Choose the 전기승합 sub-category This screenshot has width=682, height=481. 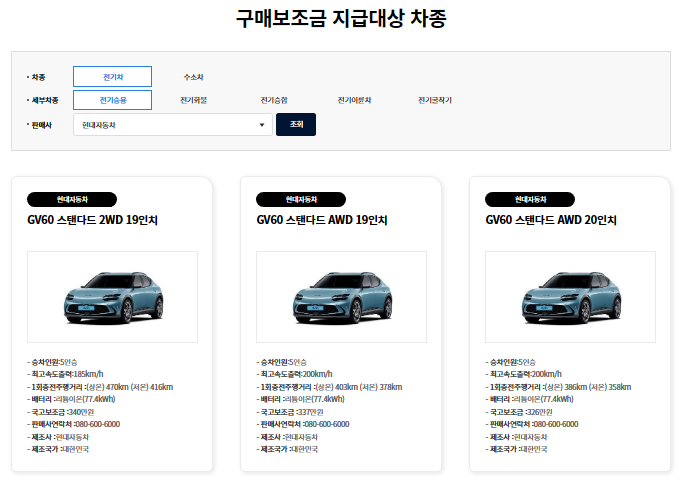pos(274,100)
